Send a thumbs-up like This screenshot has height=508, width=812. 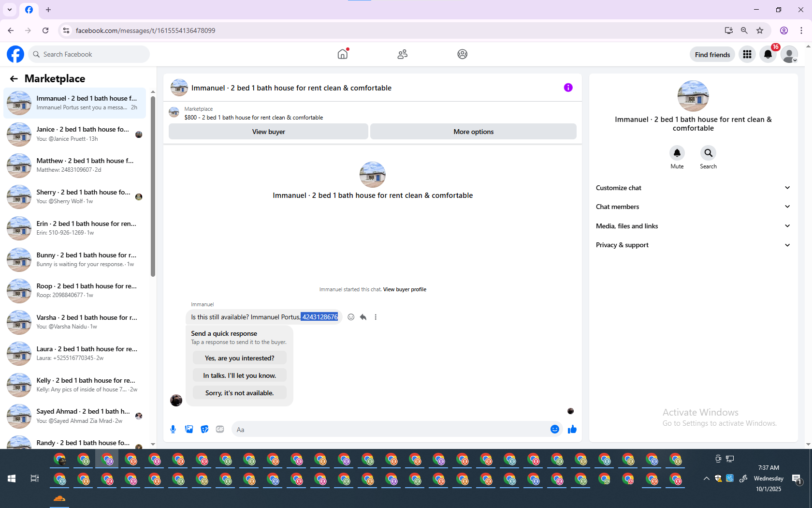coord(572,429)
